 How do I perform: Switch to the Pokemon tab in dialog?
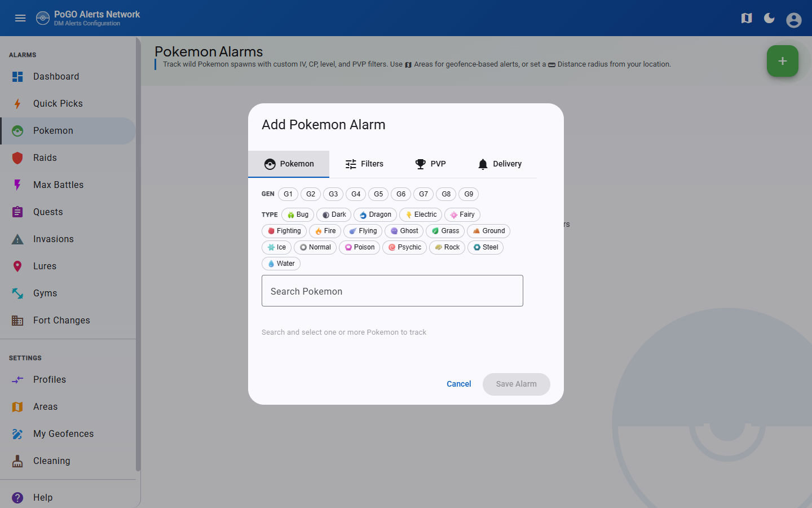(289, 164)
